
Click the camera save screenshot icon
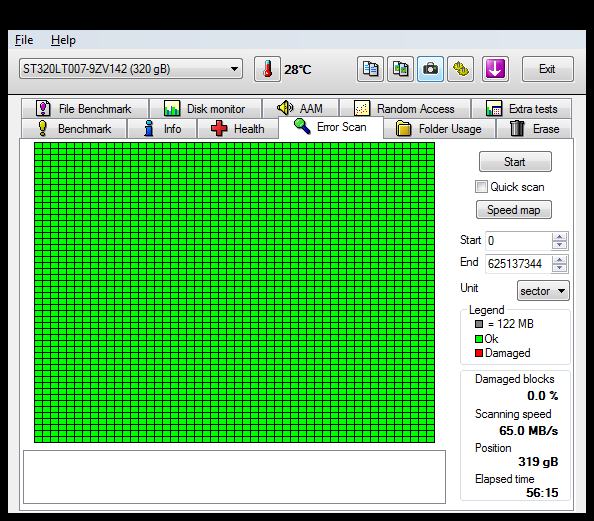[430, 69]
